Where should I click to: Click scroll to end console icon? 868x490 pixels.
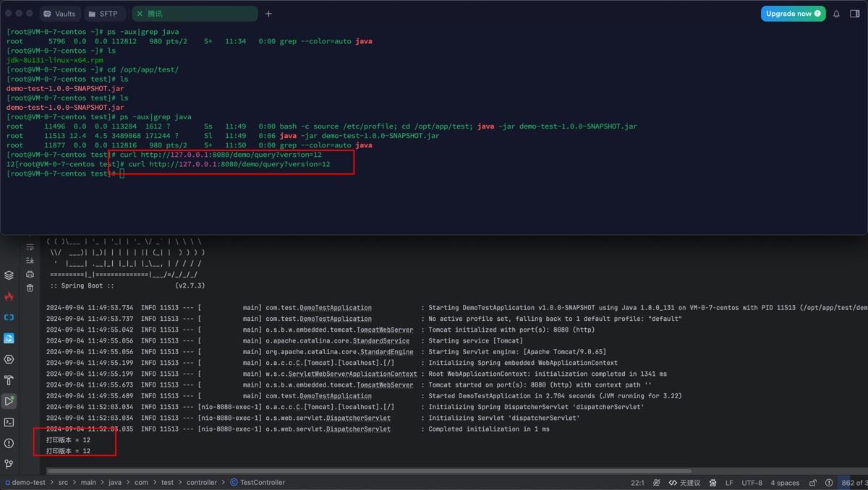pos(30,260)
